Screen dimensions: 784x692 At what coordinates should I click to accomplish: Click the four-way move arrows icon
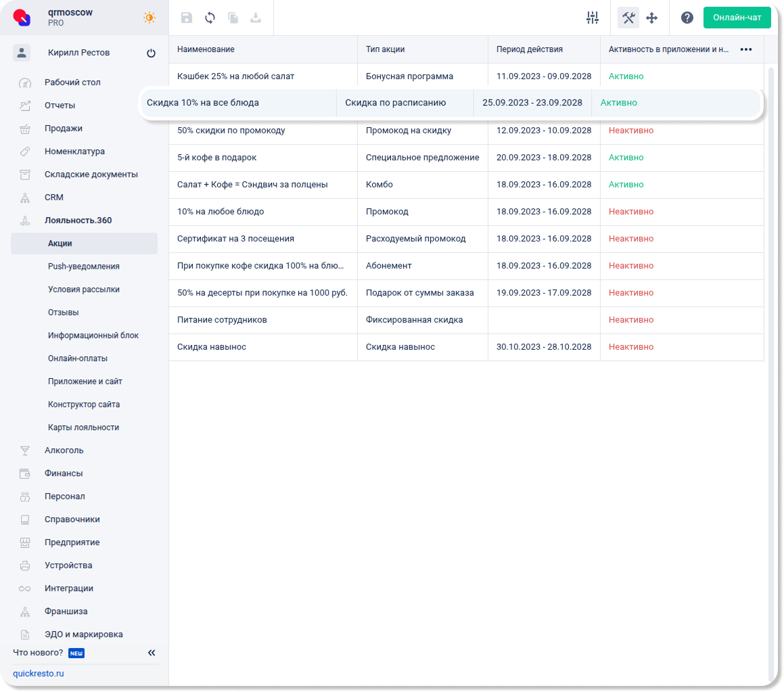tap(652, 18)
